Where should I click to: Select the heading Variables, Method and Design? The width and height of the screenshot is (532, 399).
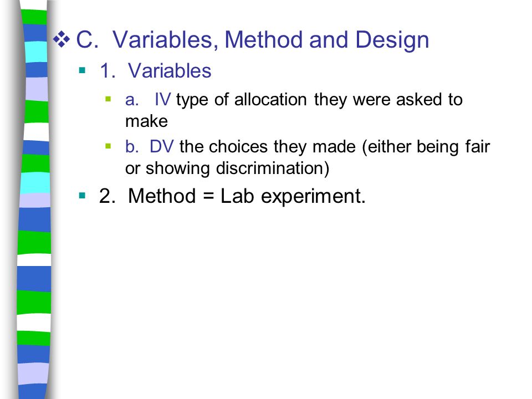[x=270, y=40]
